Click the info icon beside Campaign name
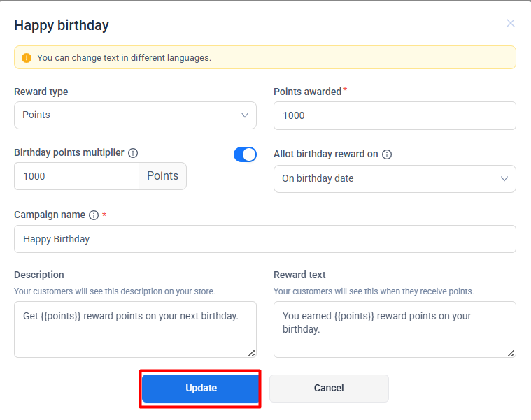This screenshot has height=420, width=531. tap(94, 215)
